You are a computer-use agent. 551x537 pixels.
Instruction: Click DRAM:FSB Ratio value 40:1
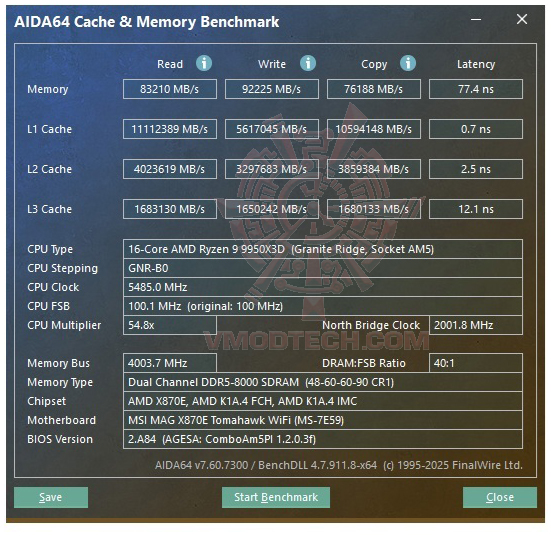(476, 363)
